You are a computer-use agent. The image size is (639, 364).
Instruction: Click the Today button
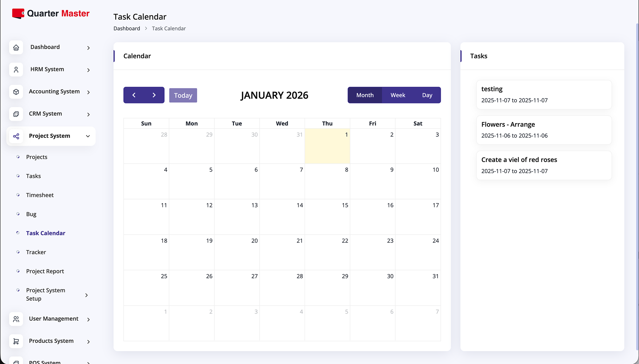click(183, 95)
